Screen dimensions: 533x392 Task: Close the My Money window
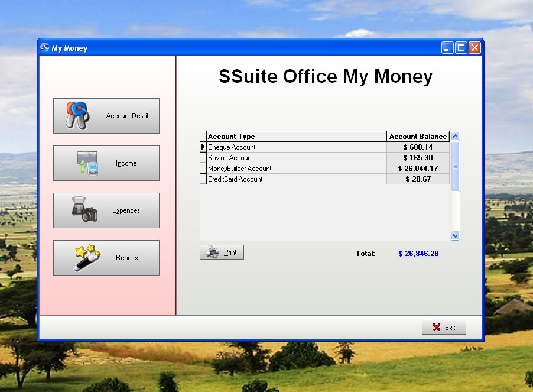(x=474, y=48)
